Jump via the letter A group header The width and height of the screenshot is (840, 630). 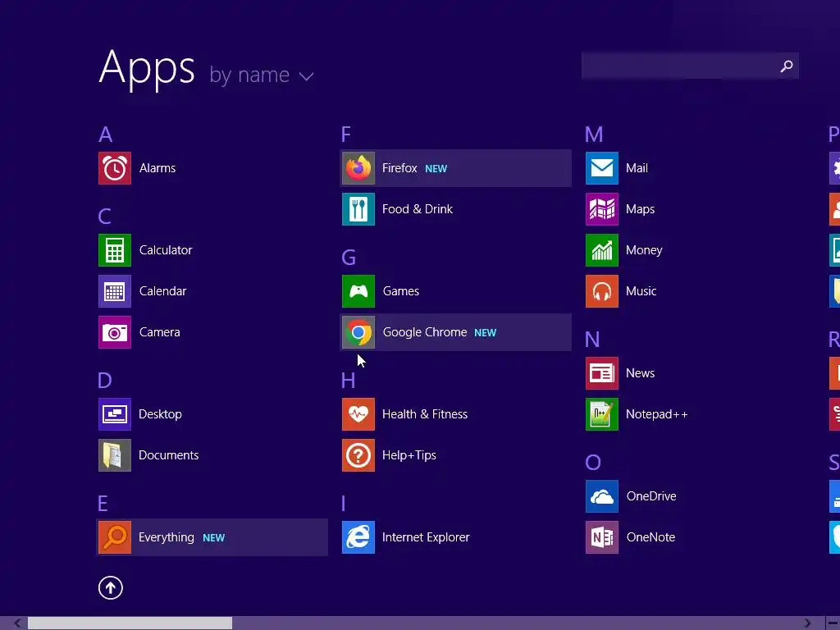pyautogui.click(x=106, y=135)
